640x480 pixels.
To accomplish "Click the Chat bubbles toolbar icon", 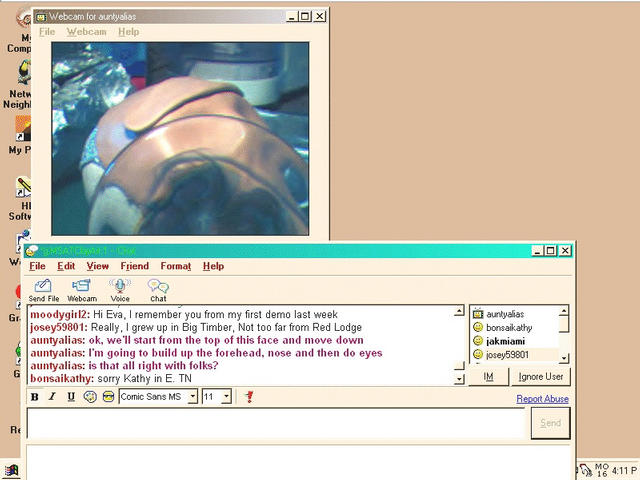I will coord(158,291).
